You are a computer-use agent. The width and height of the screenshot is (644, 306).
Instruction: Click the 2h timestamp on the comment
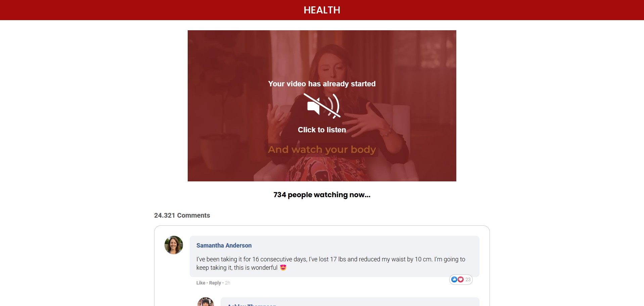pyautogui.click(x=228, y=283)
